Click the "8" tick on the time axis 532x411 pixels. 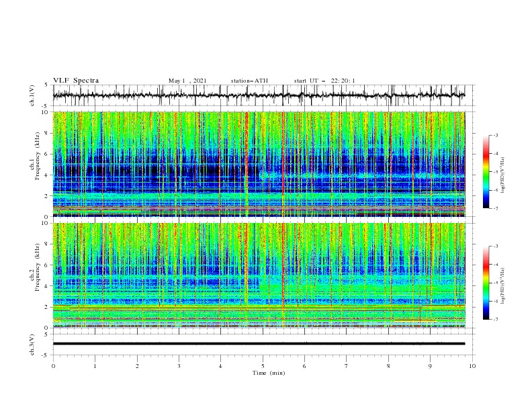click(x=388, y=366)
